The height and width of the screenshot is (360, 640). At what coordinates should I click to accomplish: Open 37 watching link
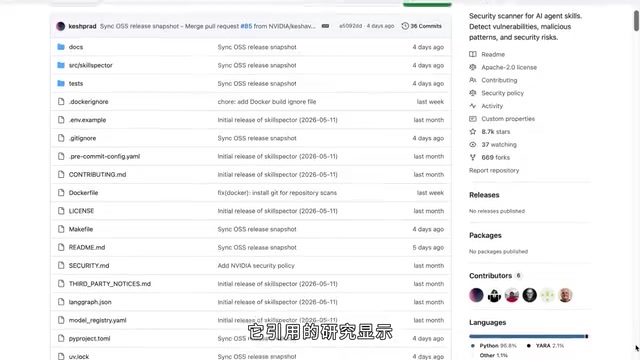(x=499, y=144)
